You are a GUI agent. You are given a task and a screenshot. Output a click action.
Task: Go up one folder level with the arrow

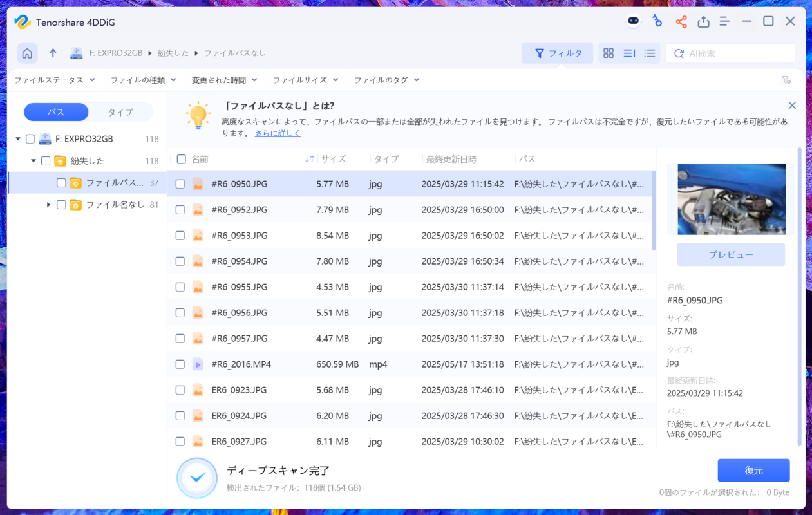point(53,53)
